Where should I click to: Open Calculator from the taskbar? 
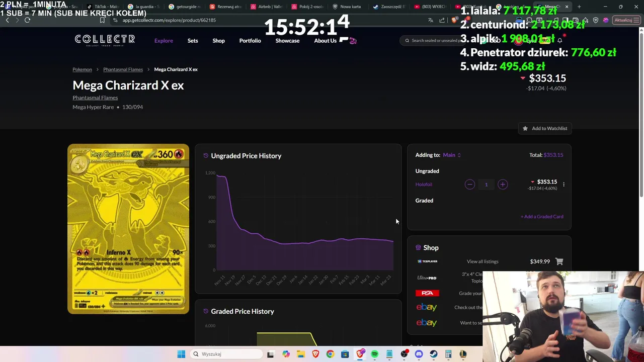tap(448, 354)
